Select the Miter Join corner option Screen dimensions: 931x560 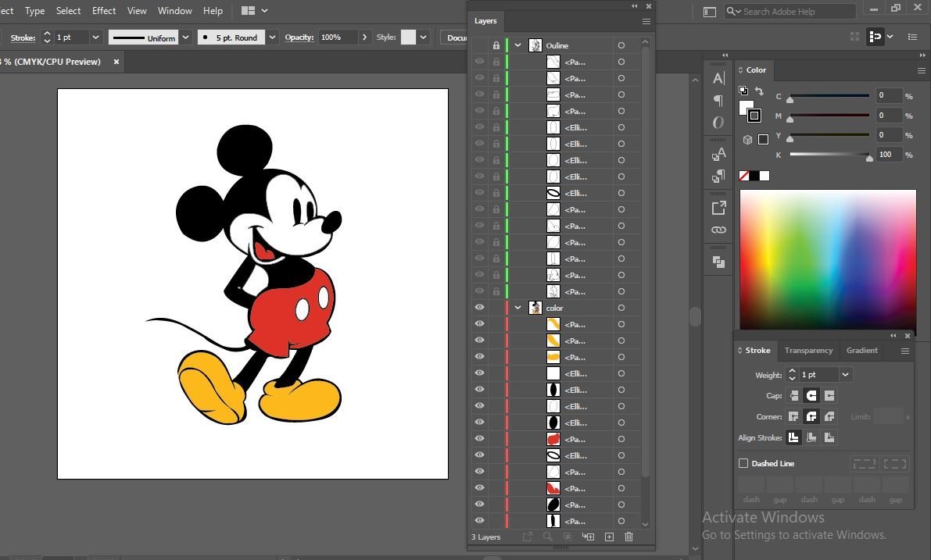[793, 416]
